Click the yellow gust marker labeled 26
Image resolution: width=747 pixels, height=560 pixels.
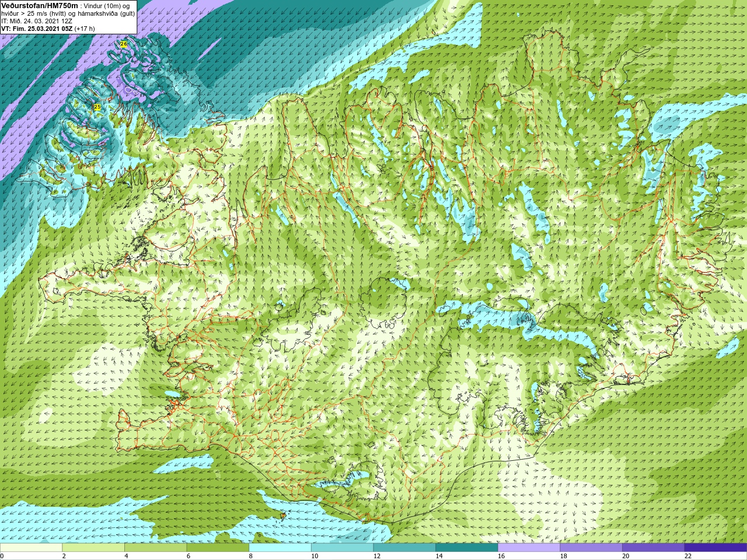(123, 44)
